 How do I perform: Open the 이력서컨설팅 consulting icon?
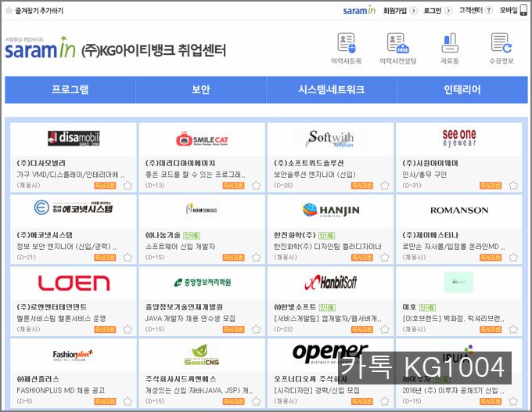(x=398, y=43)
